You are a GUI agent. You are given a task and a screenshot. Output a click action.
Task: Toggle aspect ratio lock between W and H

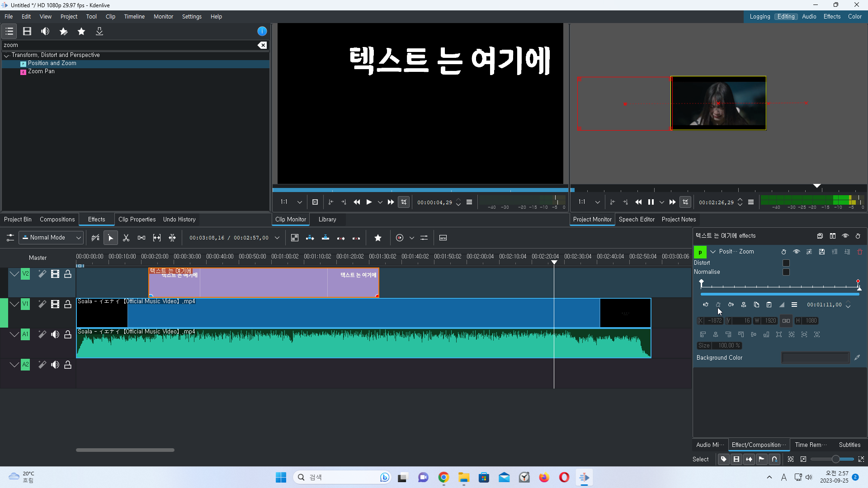(x=786, y=321)
